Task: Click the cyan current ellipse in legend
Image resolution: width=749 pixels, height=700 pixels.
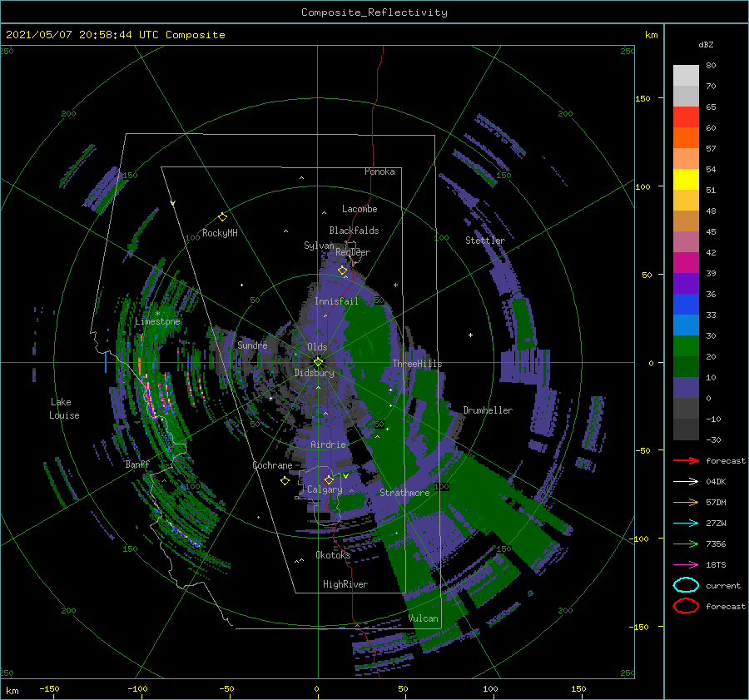Action: [686, 585]
